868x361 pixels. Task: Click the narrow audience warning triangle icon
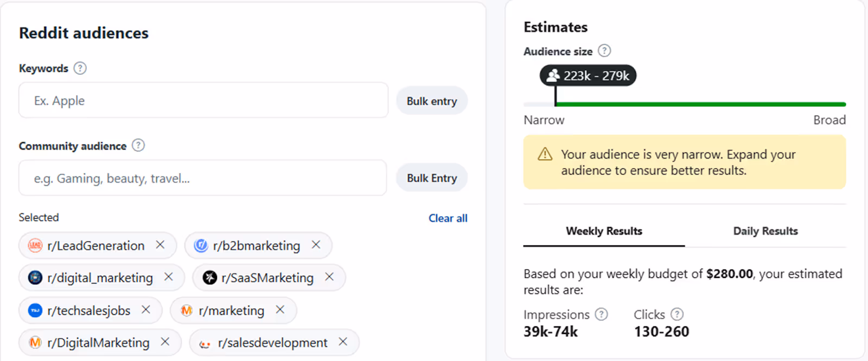pos(545,154)
